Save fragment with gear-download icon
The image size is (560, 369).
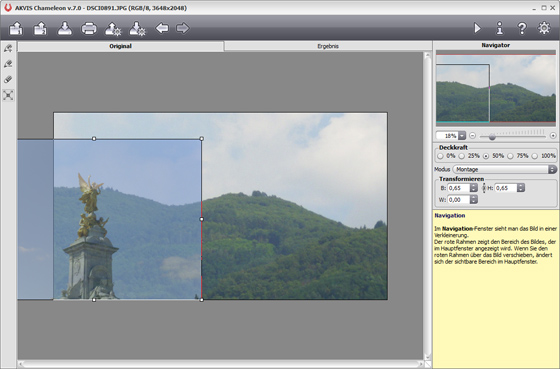click(x=137, y=29)
